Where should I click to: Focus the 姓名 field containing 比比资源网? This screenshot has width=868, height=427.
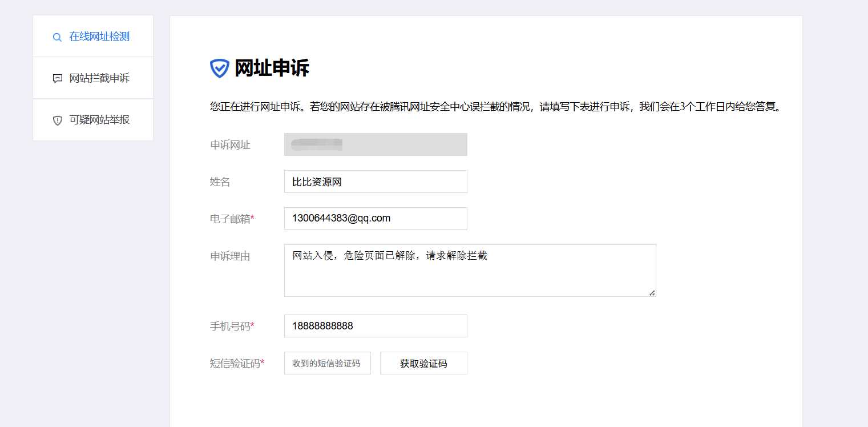[376, 182]
